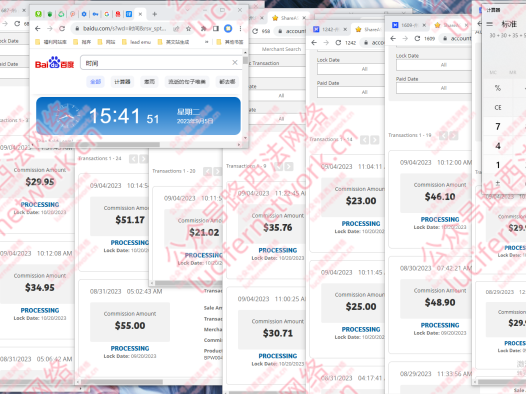Screen dimensions: 526x394
Task: Go back in the Baidu browser window
Action: pos(38,29)
